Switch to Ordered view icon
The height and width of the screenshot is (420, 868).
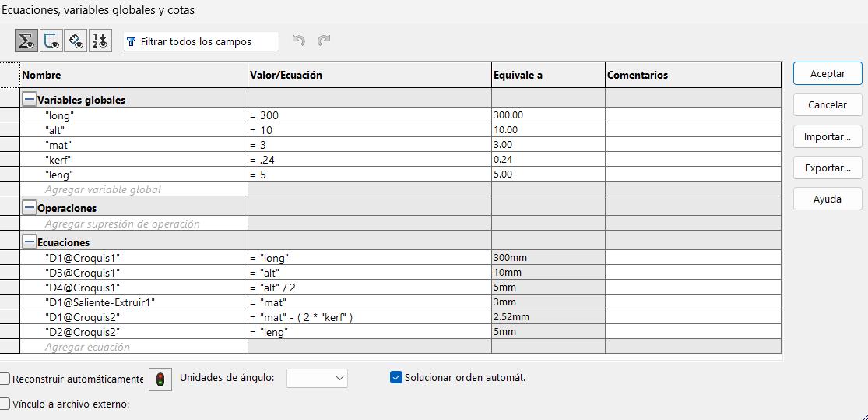100,41
